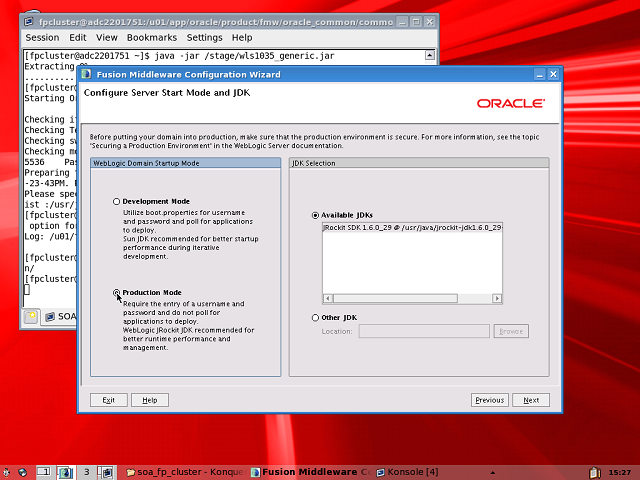Select Production Mode radio button
640x480 pixels.
(117, 293)
